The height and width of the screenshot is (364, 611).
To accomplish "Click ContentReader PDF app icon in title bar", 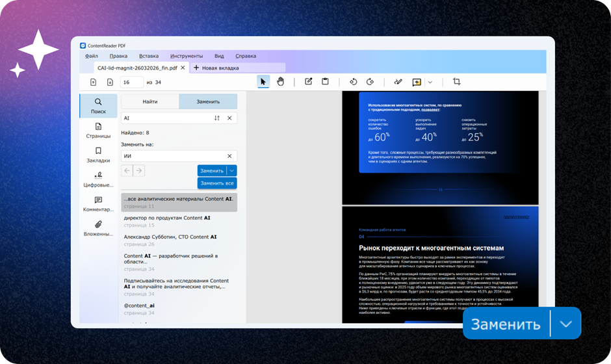I will 83,45.
